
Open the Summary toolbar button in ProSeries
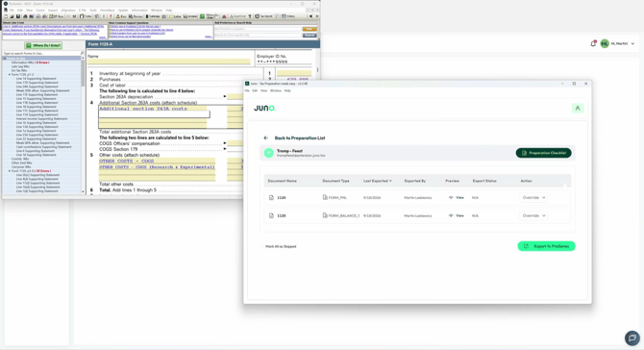[x=153, y=16]
